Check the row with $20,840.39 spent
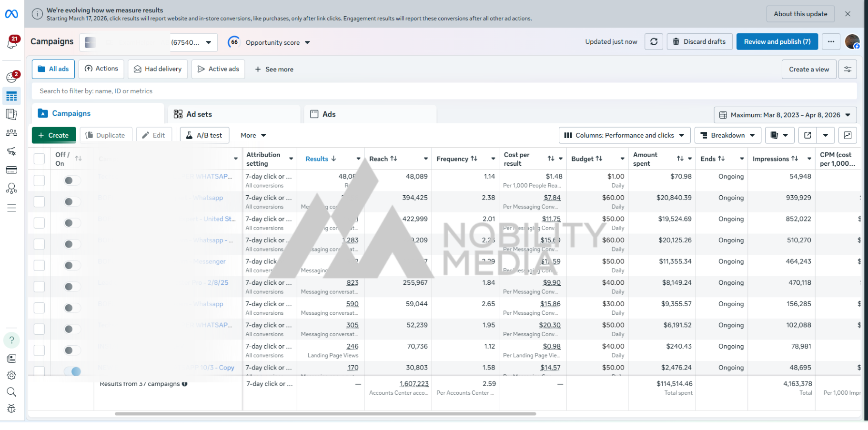This screenshot has height=430, width=868. click(39, 201)
